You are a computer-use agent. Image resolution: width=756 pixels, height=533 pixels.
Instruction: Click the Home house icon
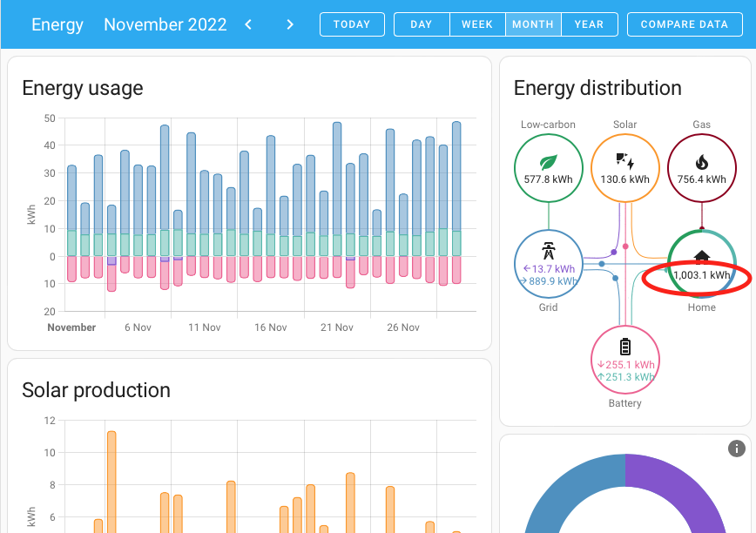point(701,257)
